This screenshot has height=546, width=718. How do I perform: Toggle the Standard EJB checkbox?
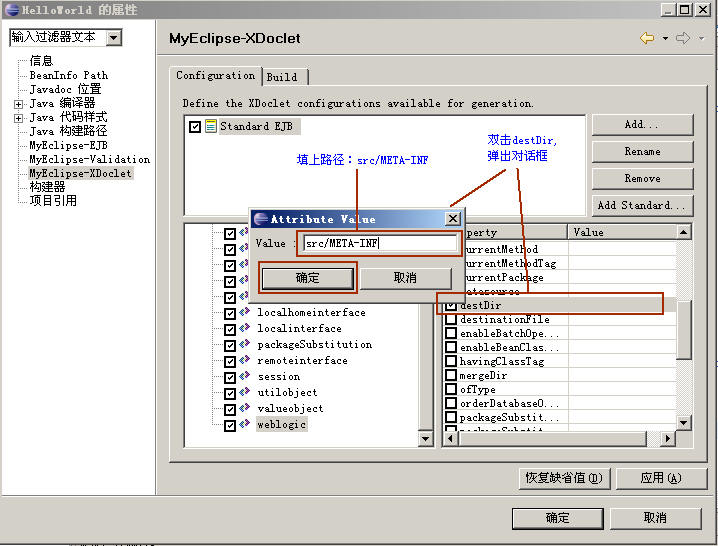click(195, 126)
